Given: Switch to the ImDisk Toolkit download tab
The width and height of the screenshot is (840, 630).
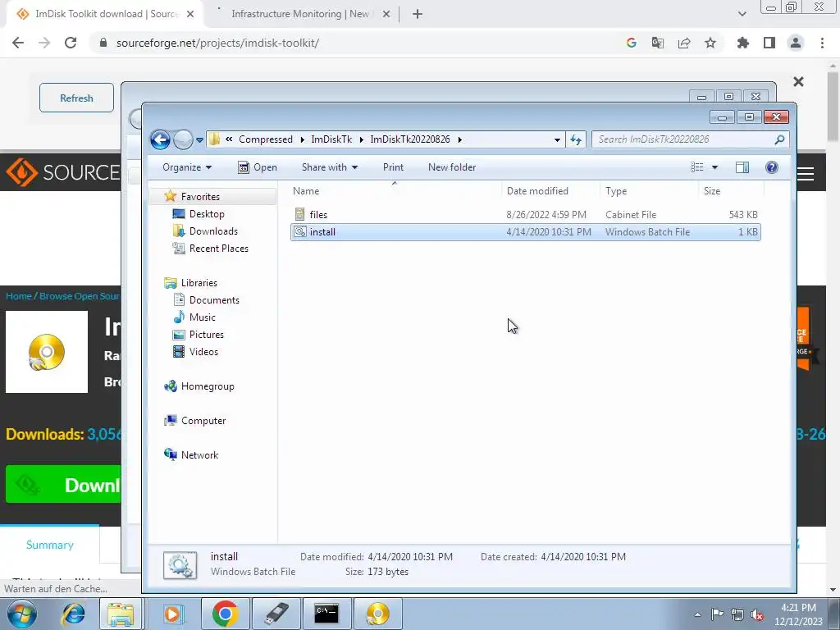Looking at the screenshot, I should click(105, 14).
